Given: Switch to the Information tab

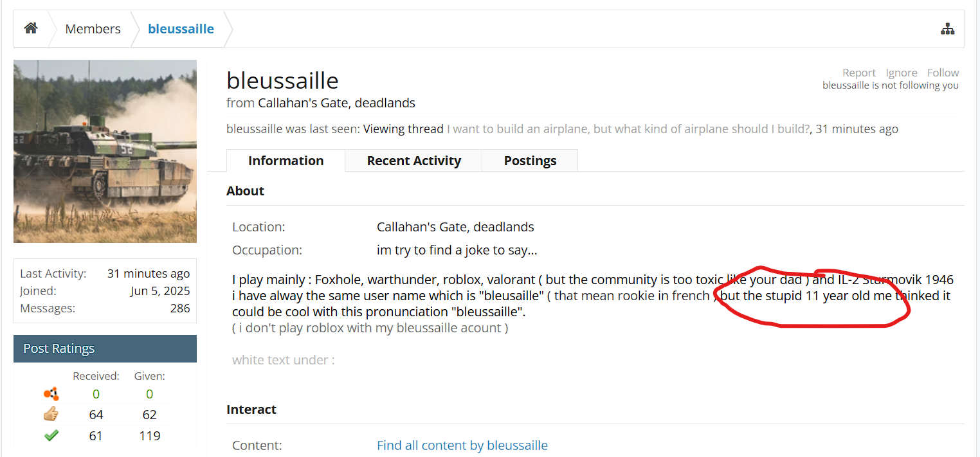Looking at the screenshot, I should (286, 161).
